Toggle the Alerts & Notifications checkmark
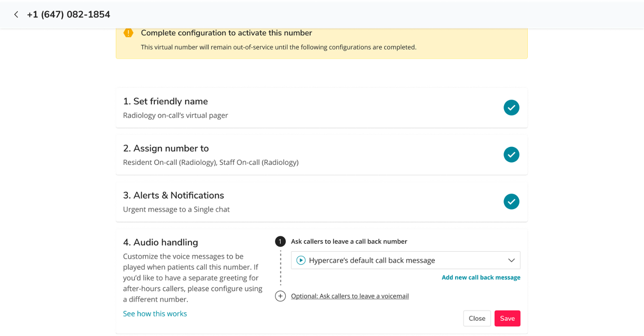 click(x=511, y=201)
